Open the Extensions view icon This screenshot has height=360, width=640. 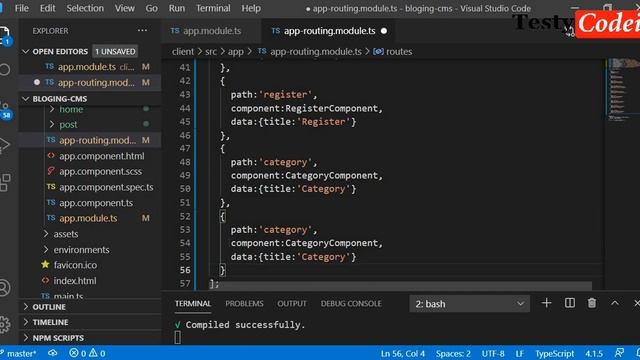point(5,182)
